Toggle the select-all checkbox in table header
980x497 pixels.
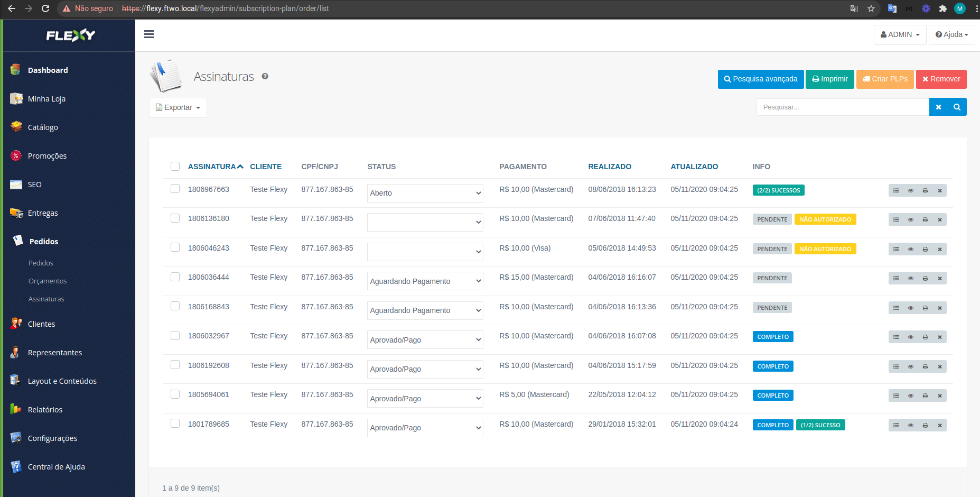[x=175, y=167]
